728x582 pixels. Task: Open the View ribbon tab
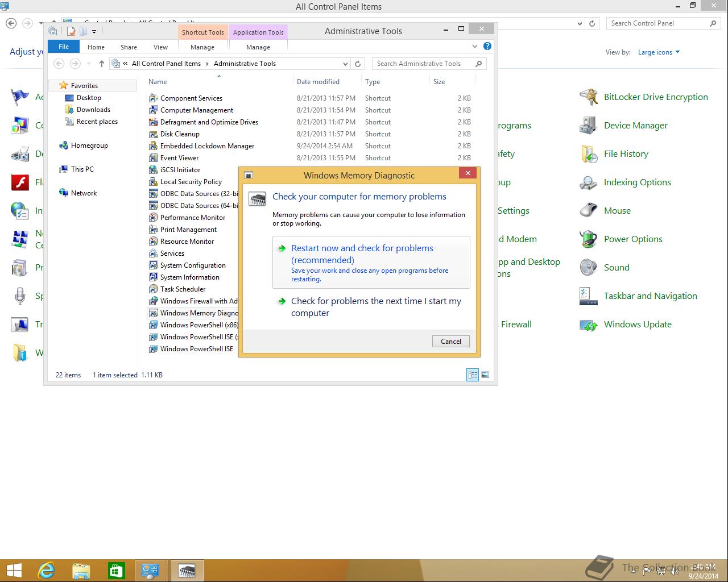(160, 47)
